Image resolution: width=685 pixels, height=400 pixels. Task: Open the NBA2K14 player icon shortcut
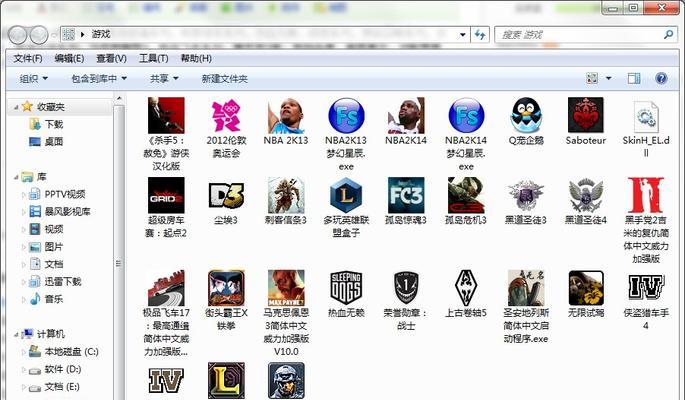[406, 115]
